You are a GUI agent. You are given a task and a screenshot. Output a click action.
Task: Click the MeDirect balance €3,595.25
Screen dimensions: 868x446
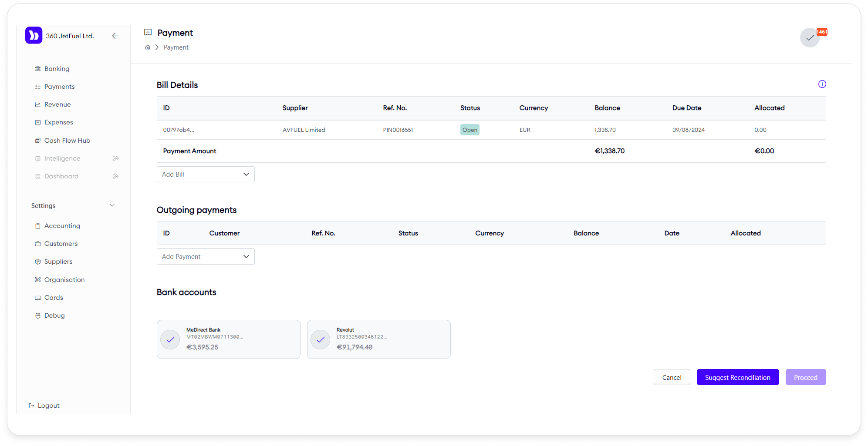[x=203, y=347]
